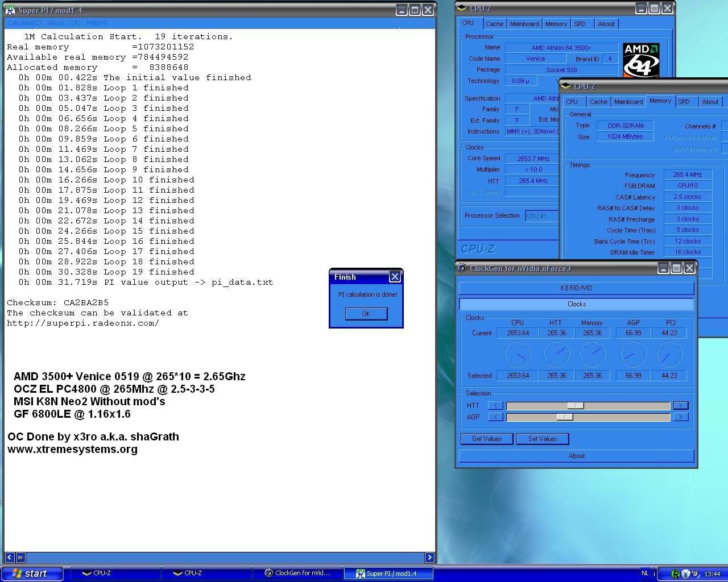Click the volume speaker tray icon
728x582 pixels.
(696, 573)
